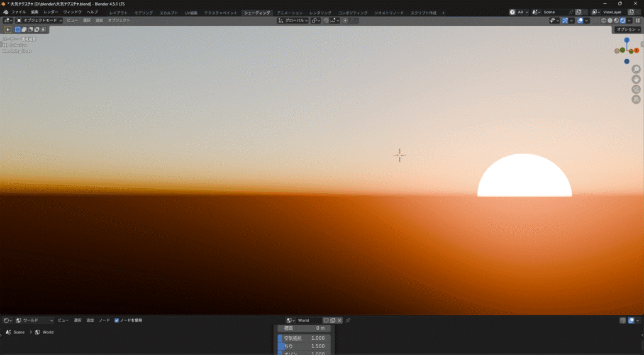Add new view layer icon beside ViewLayer
644x355 pixels.
point(631,12)
